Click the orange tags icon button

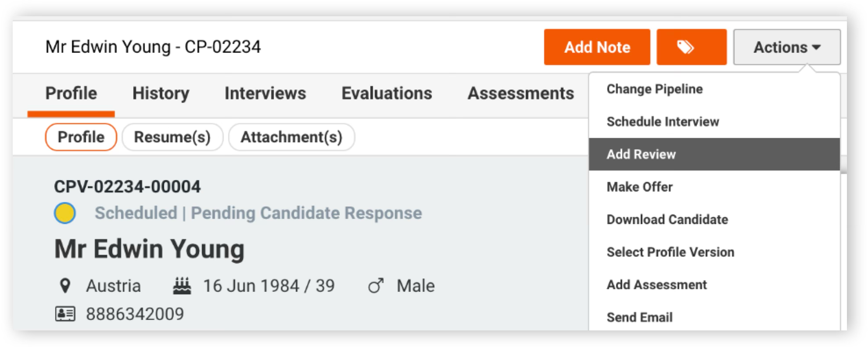pos(691,47)
